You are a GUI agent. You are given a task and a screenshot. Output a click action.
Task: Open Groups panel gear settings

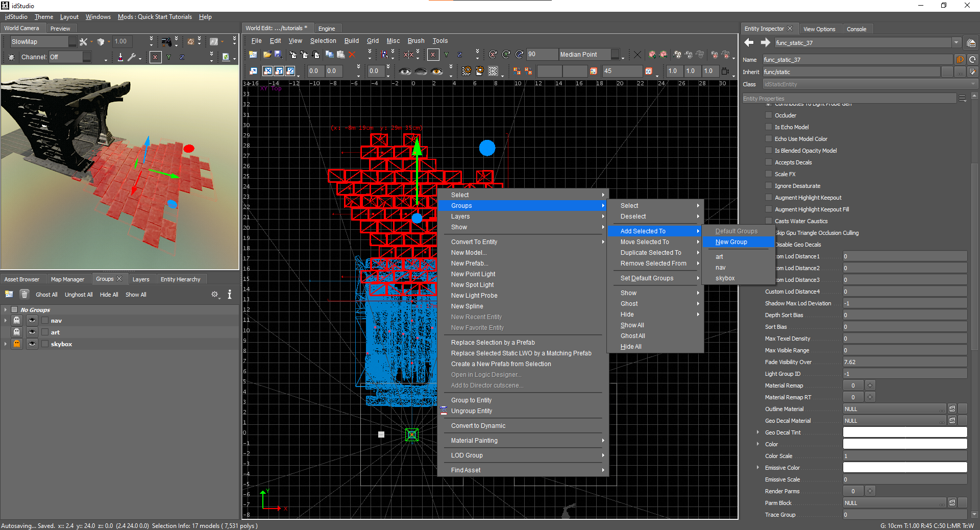215,294
